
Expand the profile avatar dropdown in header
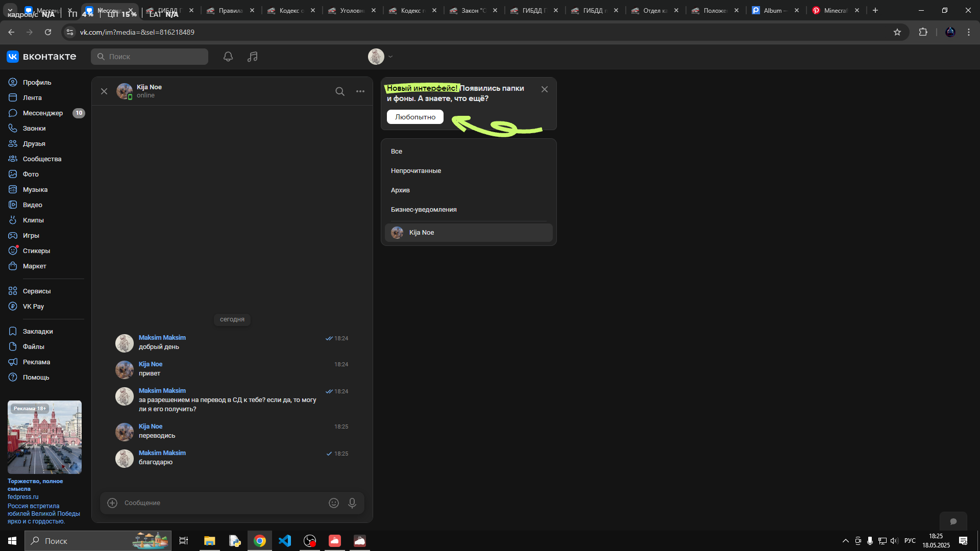(380, 57)
